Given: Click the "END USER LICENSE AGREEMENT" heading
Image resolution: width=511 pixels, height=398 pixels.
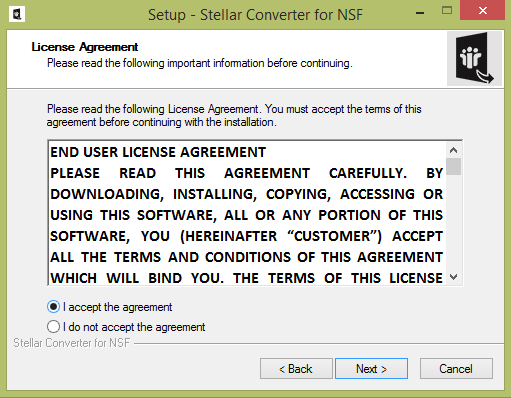Looking at the screenshot, I should 158,152.
